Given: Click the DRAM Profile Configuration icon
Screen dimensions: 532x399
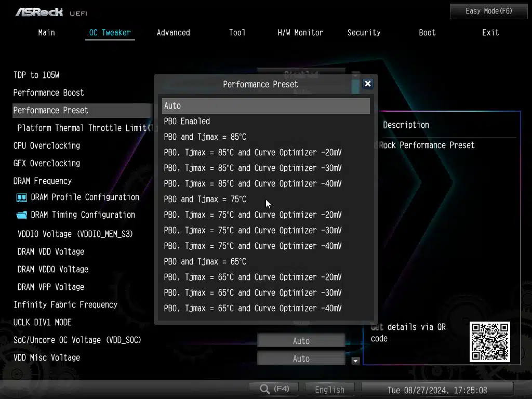Looking at the screenshot, I should click(x=22, y=197).
